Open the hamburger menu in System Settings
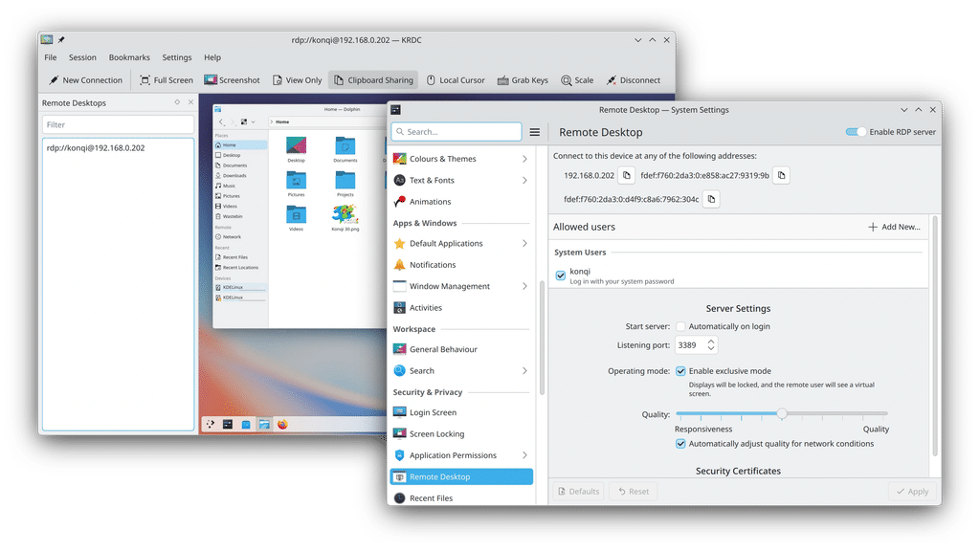This screenshot has width=980, height=551. 535,132
